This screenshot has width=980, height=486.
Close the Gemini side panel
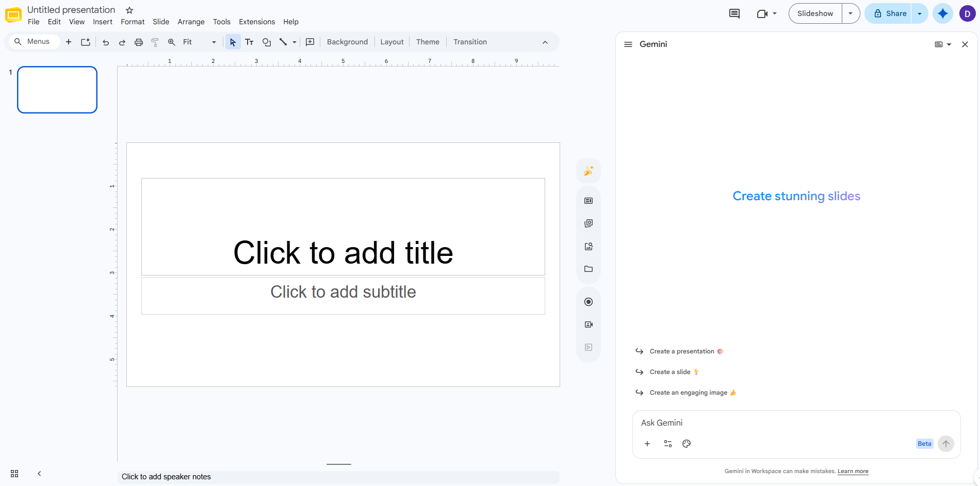(965, 44)
